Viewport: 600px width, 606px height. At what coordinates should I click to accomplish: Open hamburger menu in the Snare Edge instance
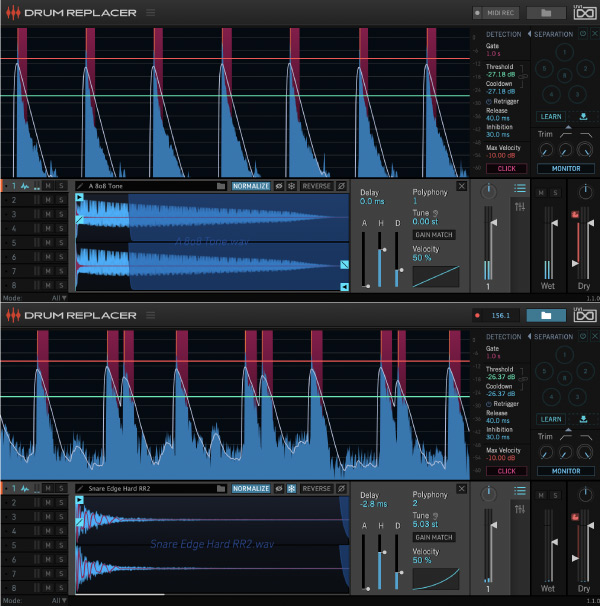click(x=151, y=315)
